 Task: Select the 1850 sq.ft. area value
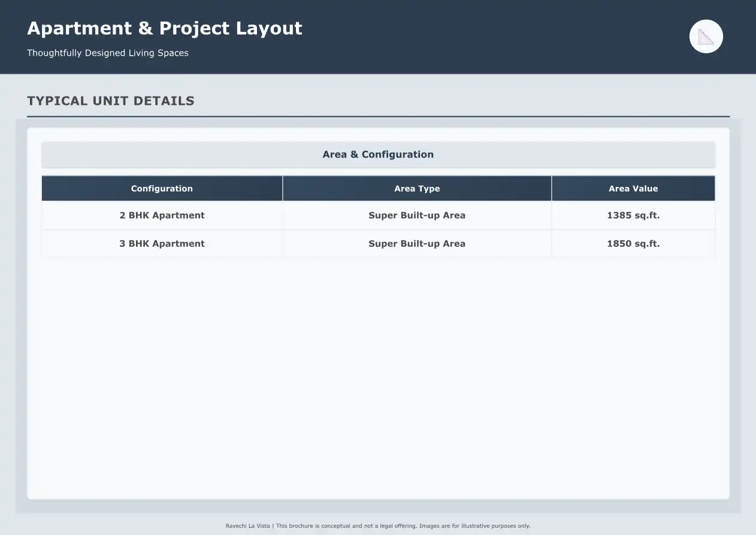[633, 244]
